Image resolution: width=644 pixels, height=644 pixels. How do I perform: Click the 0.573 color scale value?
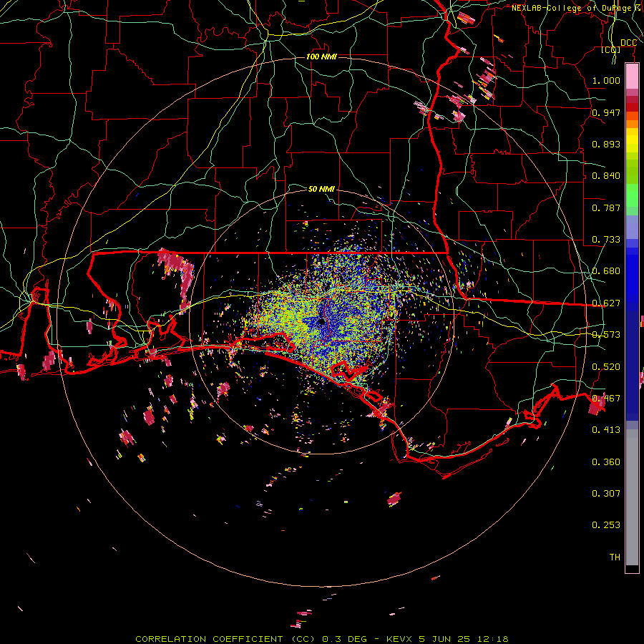coord(606,335)
